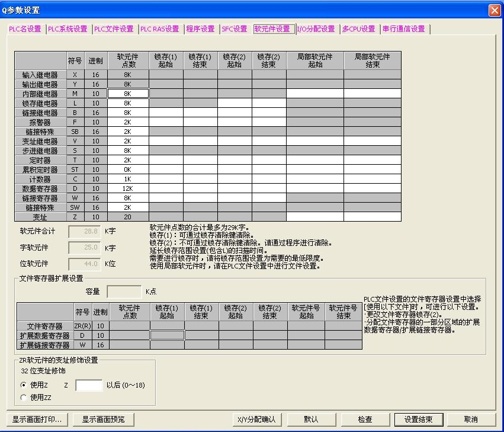
Task: Click the 显示画面预览 button
Action: [x=104, y=420]
